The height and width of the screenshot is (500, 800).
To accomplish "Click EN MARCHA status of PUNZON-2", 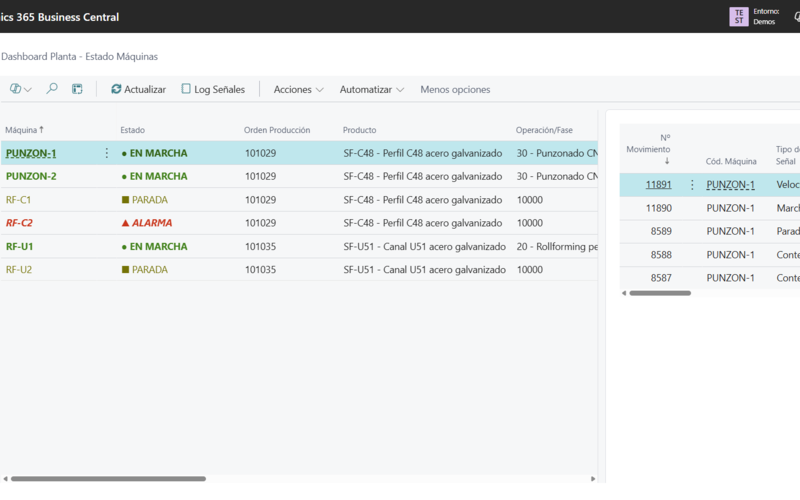I will coord(155,176).
